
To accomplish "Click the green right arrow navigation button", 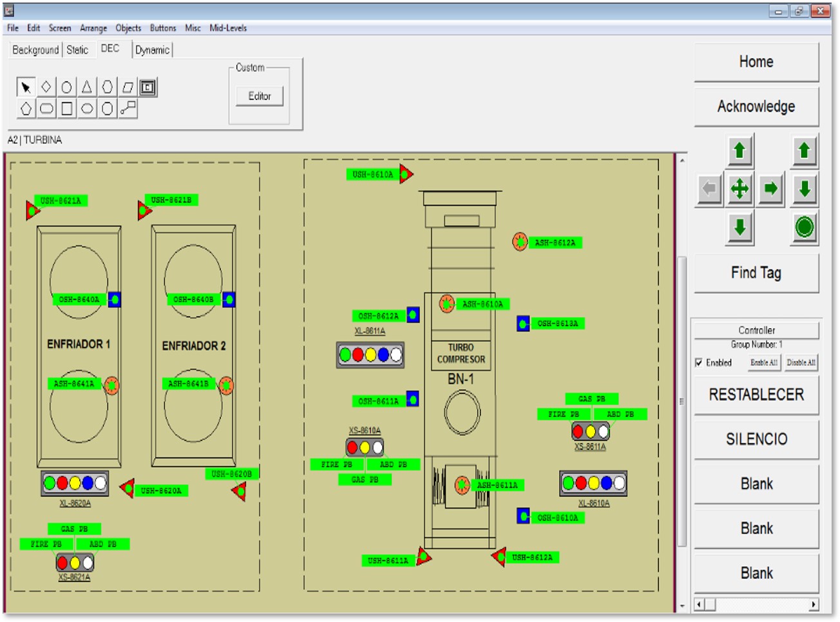I will pos(770,189).
